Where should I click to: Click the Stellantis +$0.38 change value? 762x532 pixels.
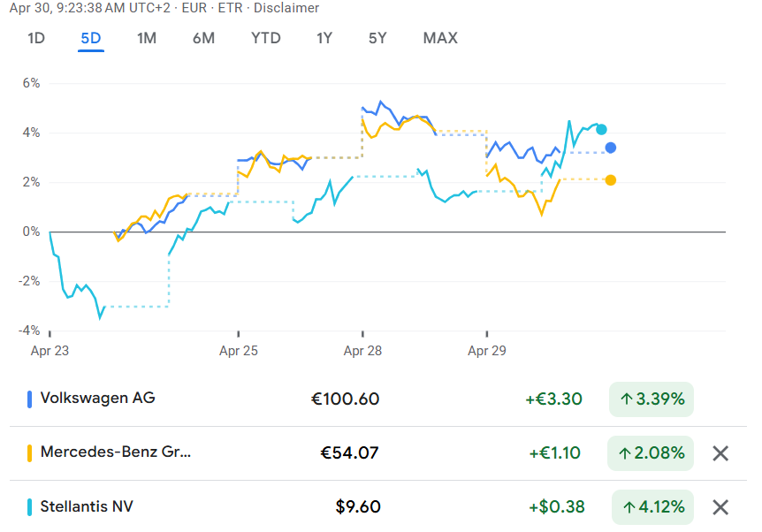pyautogui.click(x=556, y=507)
